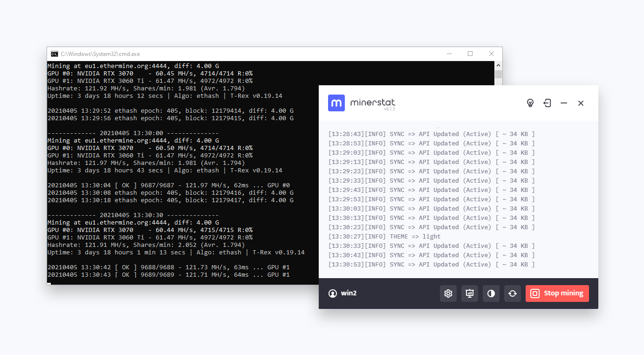Screen dimensions: 644x355
Task: Click the minerstat log entry at 13:29:33
Action: 432,181
